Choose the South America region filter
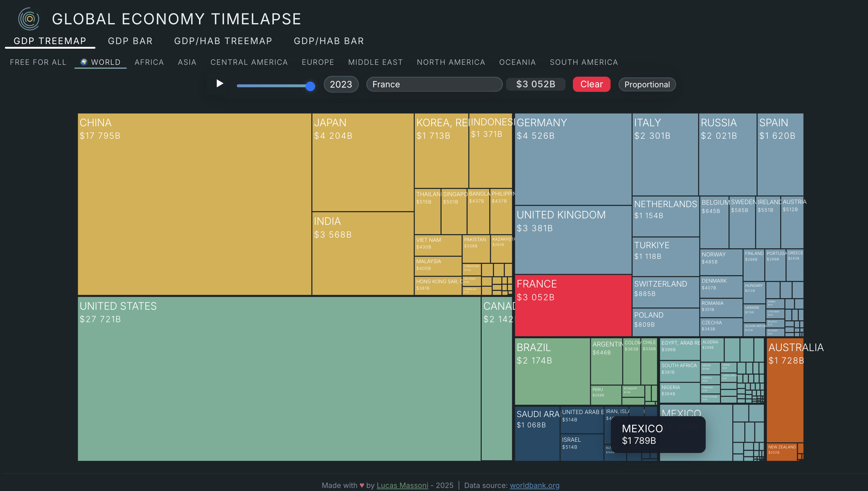Viewport: 868px width, 491px height. (584, 62)
